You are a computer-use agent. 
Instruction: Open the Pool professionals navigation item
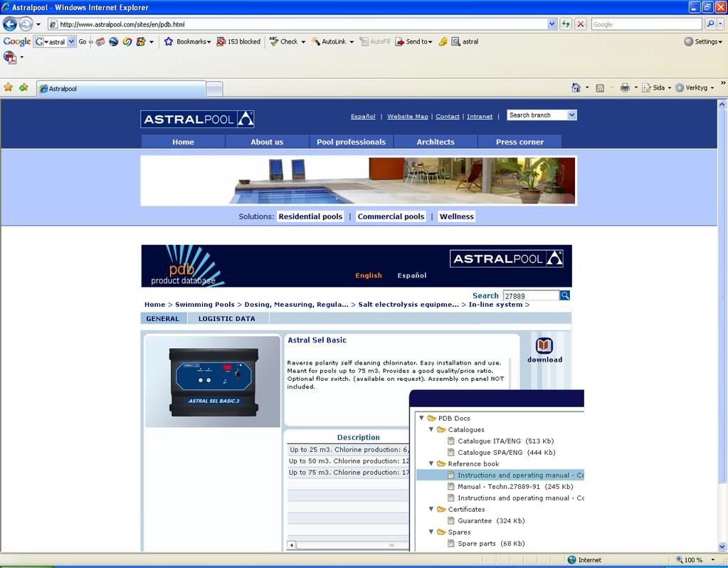(x=351, y=142)
